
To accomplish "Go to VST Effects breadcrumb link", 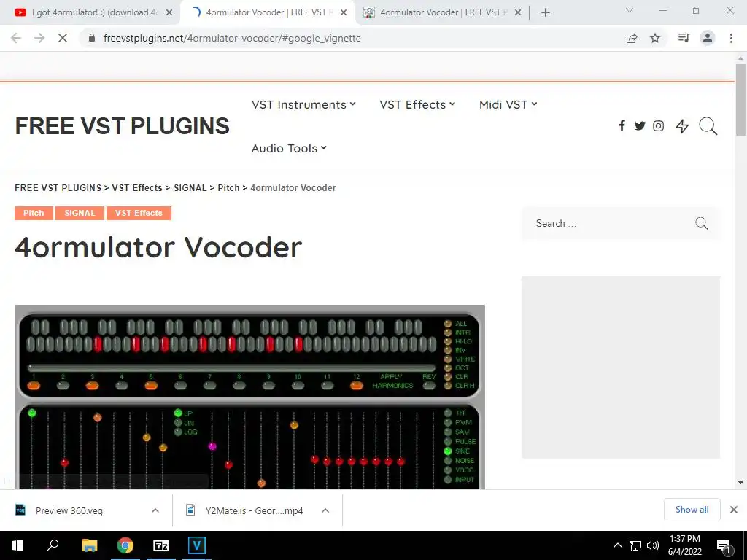I will point(137,187).
